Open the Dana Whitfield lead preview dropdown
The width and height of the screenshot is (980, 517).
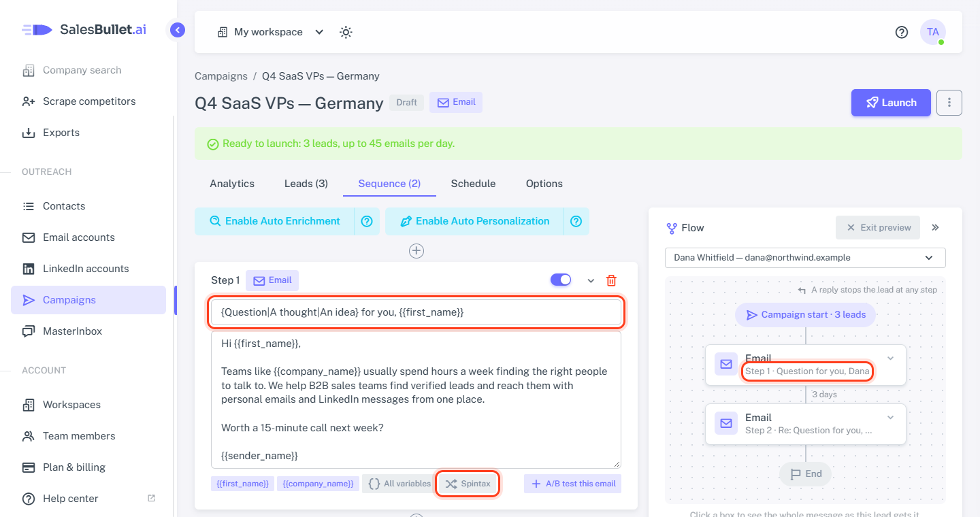point(805,258)
